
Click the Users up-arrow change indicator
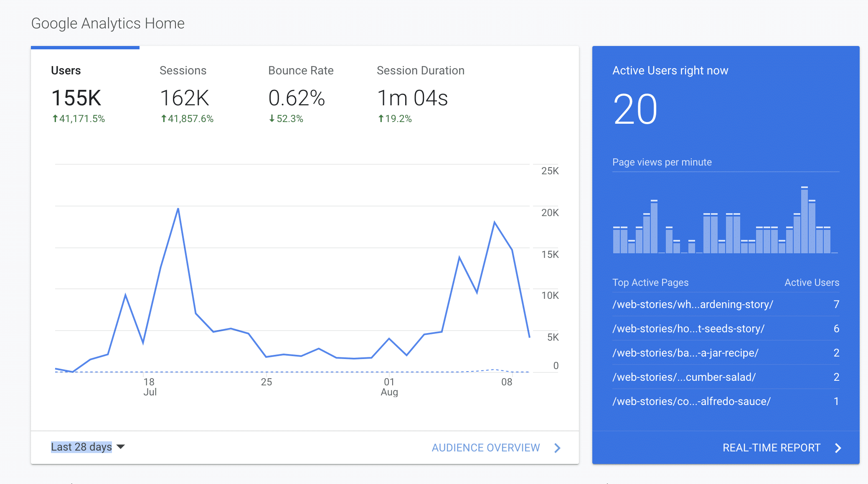55,119
